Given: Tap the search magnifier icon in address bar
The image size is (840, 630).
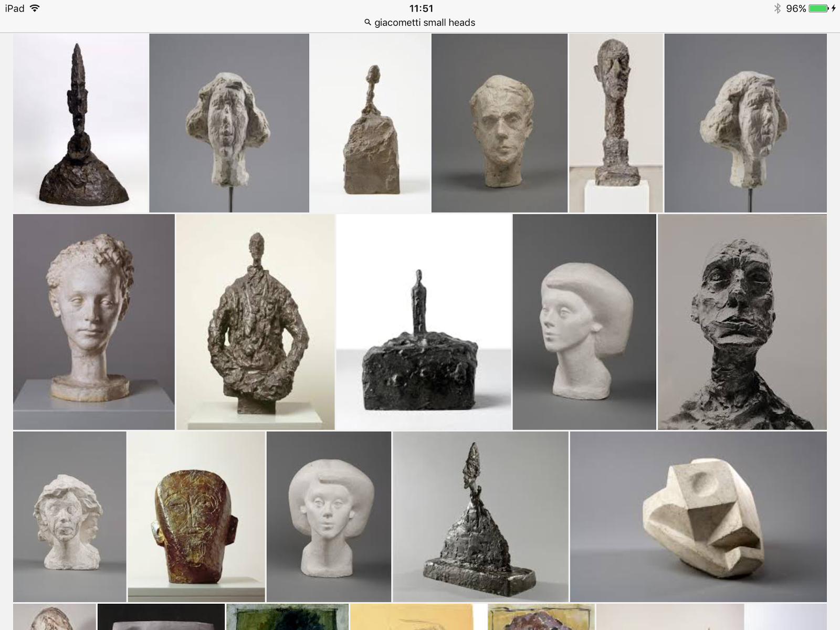Looking at the screenshot, I should 368,23.
